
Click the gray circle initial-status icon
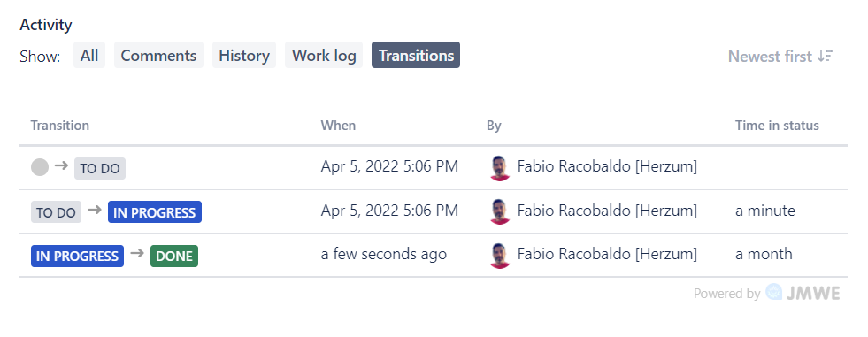coord(40,167)
